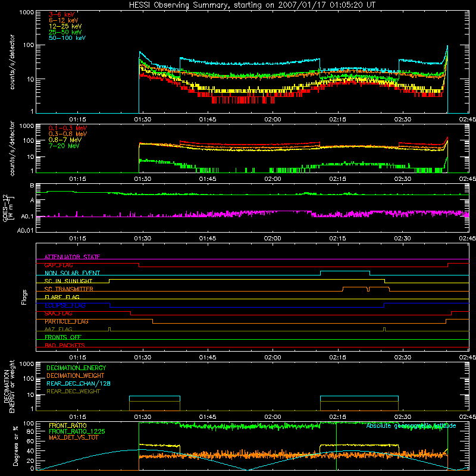Click the 0.8-7 MeV legend entry
The width and height of the screenshot is (476, 476).
65,140
